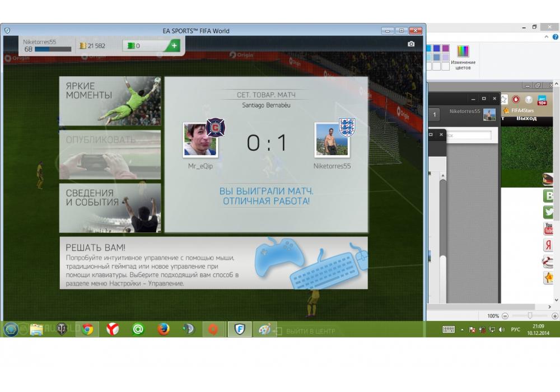Click the bookmark star in browser toolbar
The height and width of the screenshot is (392, 560).
pyautogui.click(x=503, y=99)
